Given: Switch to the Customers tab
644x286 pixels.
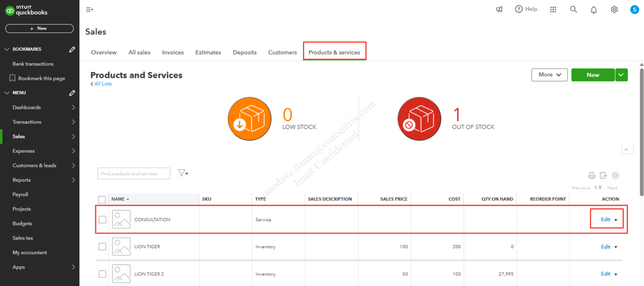Looking at the screenshot, I should pos(282,53).
